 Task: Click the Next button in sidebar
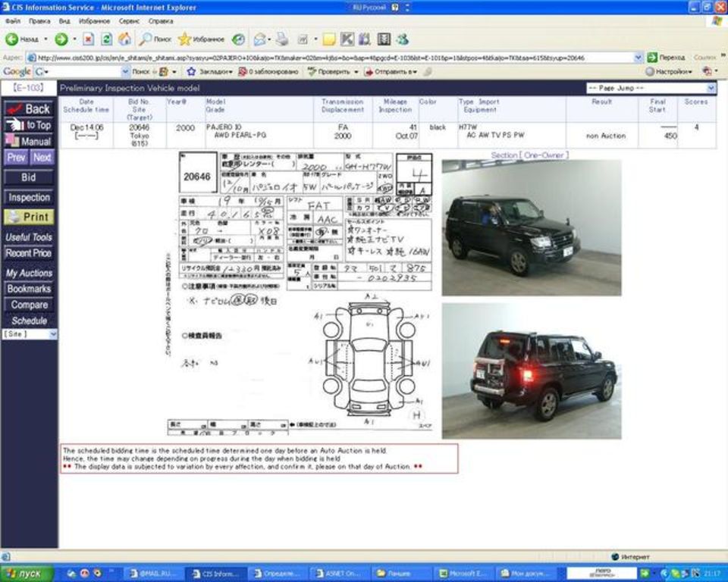coord(42,158)
